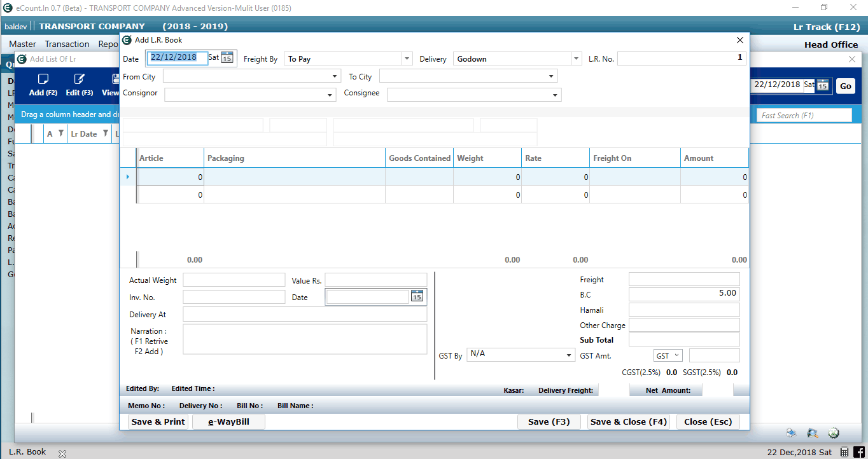Open the Master menu
The height and width of the screenshot is (459, 868).
click(x=22, y=43)
